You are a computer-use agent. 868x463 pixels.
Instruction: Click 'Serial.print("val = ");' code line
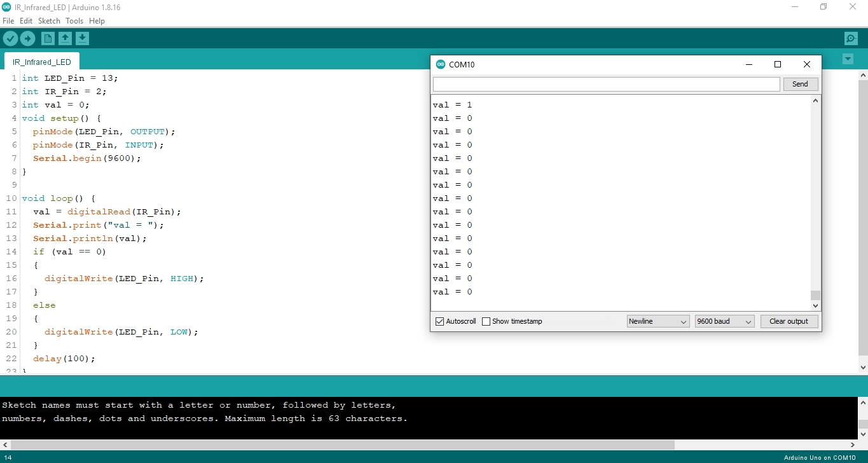click(99, 225)
